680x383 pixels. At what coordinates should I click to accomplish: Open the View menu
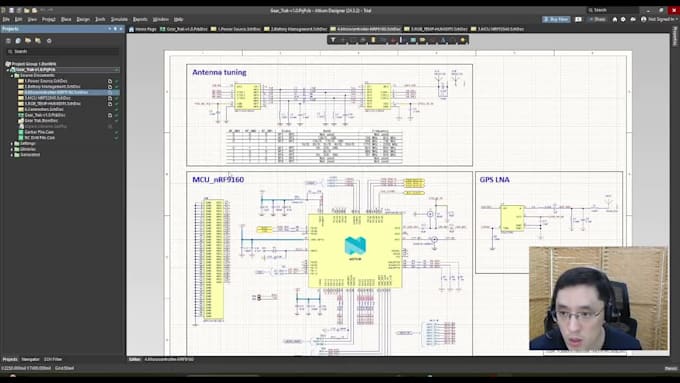33,20
